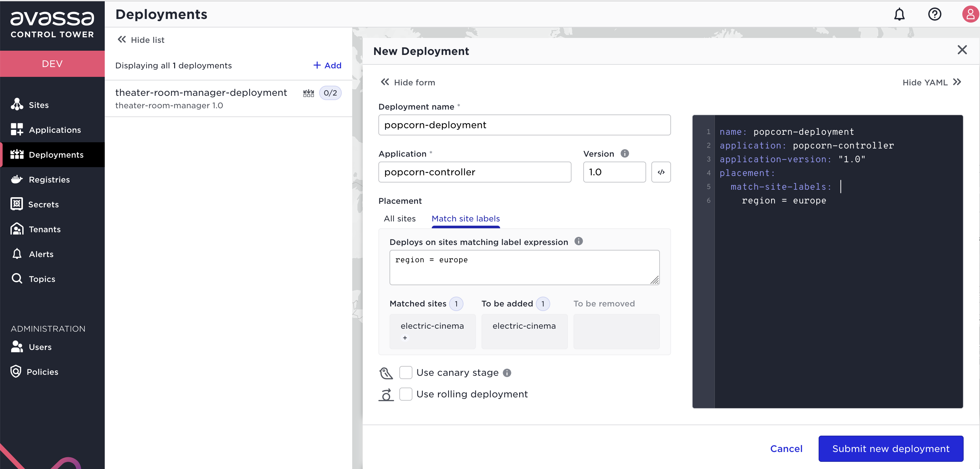Select Match site labels tab
This screenshot has height=469, width=980.
(465, 218)
